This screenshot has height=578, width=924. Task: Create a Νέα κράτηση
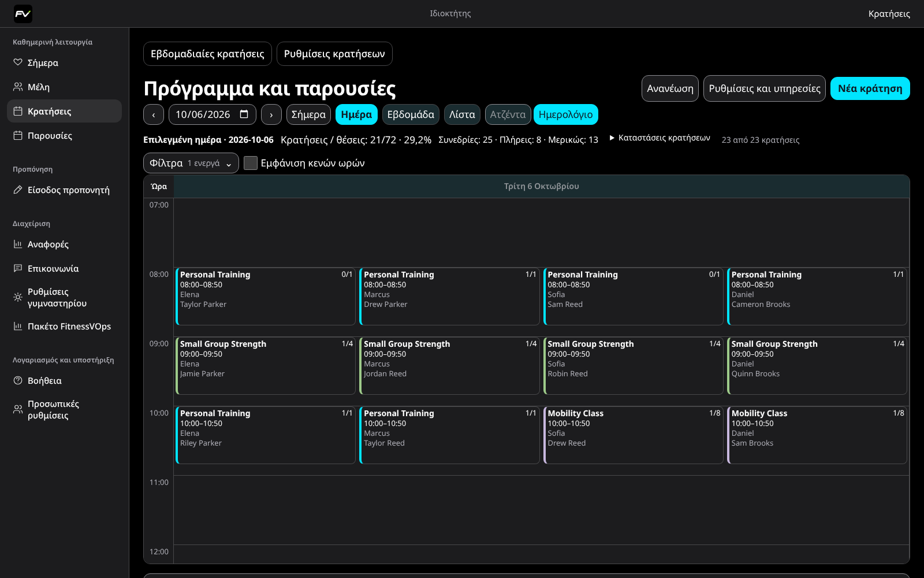coord(870,88)
